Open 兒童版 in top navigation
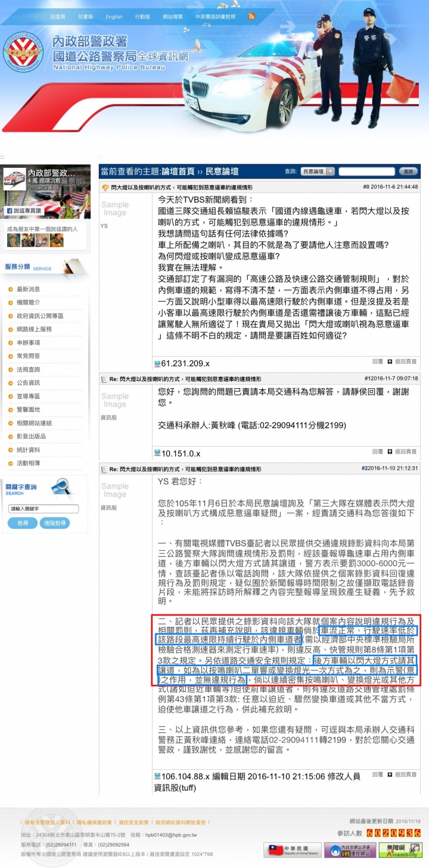429x868 pixels. coord(85,17)
